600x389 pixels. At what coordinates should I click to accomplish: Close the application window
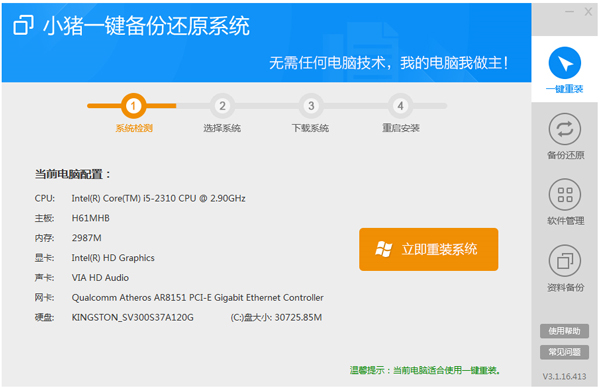coord(589,12)
